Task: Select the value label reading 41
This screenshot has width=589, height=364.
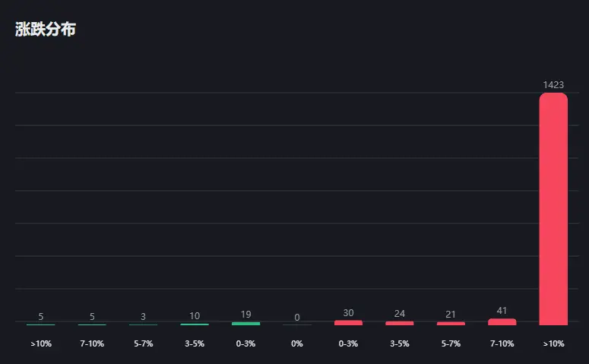Action: [502, 311]
